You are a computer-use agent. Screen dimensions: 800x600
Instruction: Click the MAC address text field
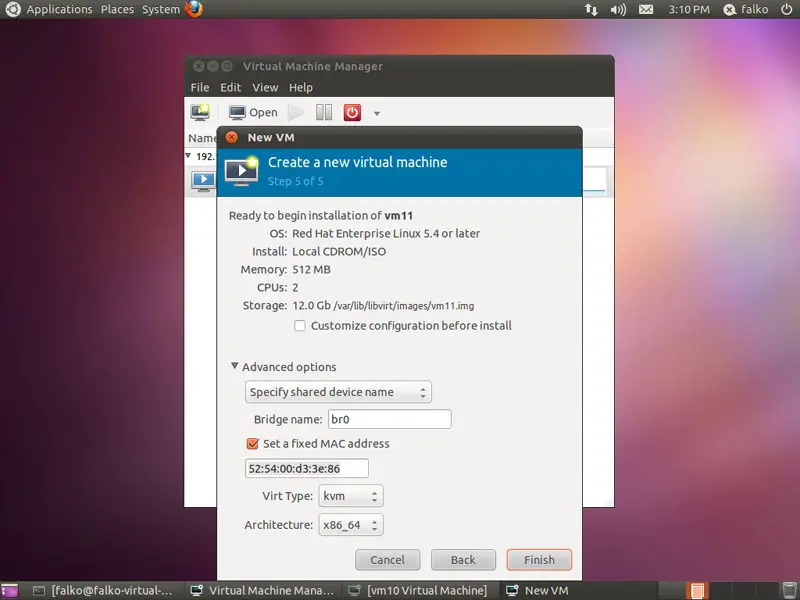click(x=307, y=468)
